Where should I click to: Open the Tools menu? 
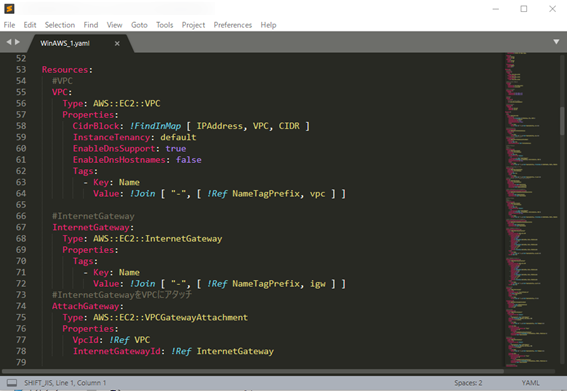click(x=165, y=25)
